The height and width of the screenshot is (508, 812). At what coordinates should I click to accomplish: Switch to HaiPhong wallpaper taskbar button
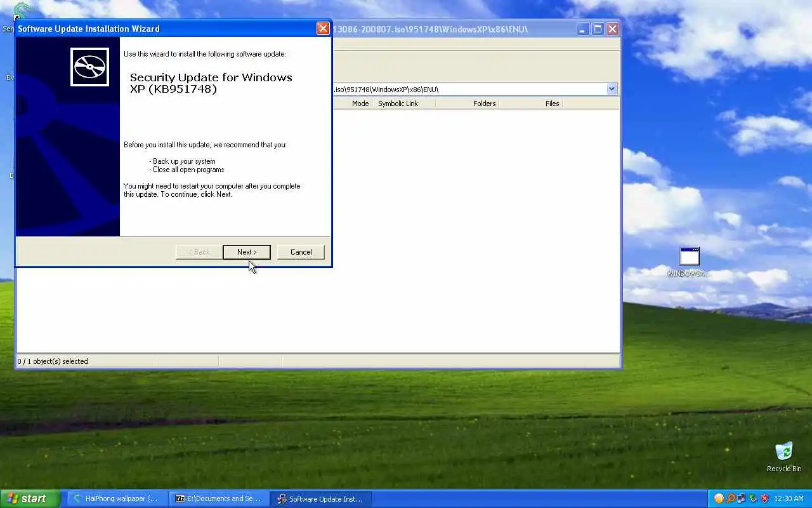[116, 498]
